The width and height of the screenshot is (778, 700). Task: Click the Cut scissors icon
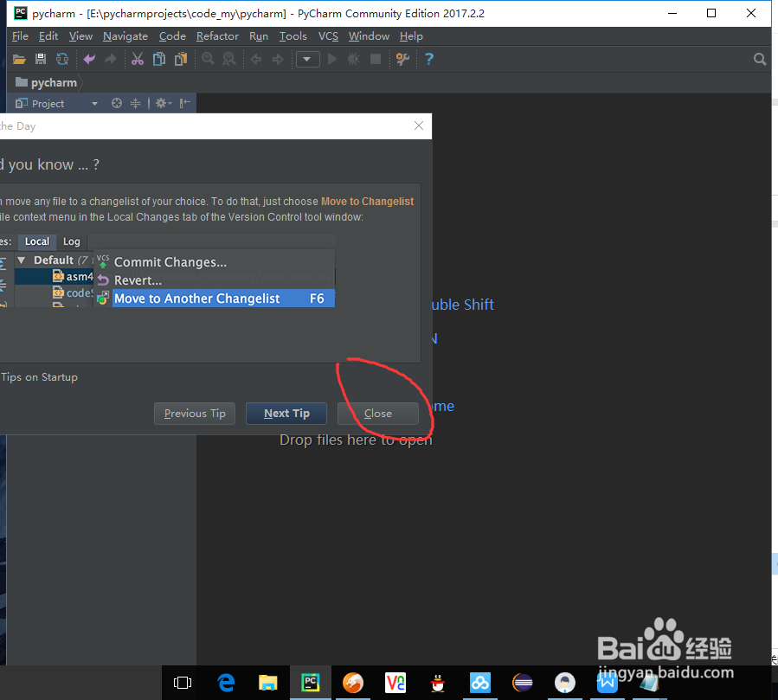(x=138, y=60)
